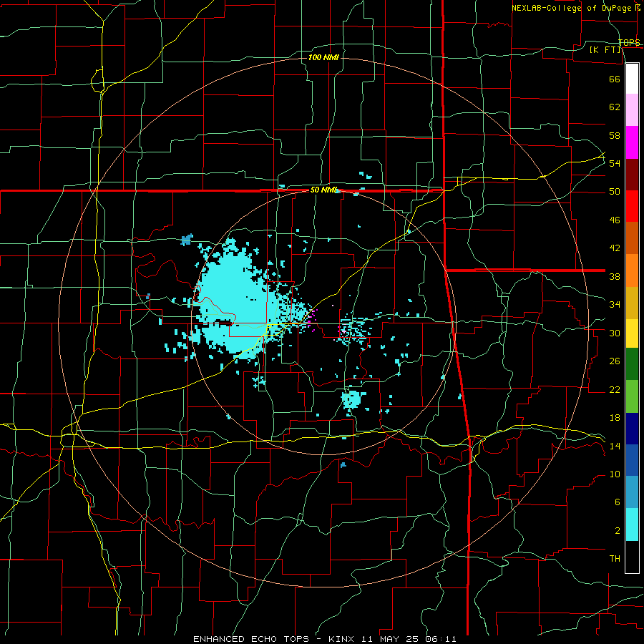
Task: Click the 66 value on the legend
Action: coord(615,79)
